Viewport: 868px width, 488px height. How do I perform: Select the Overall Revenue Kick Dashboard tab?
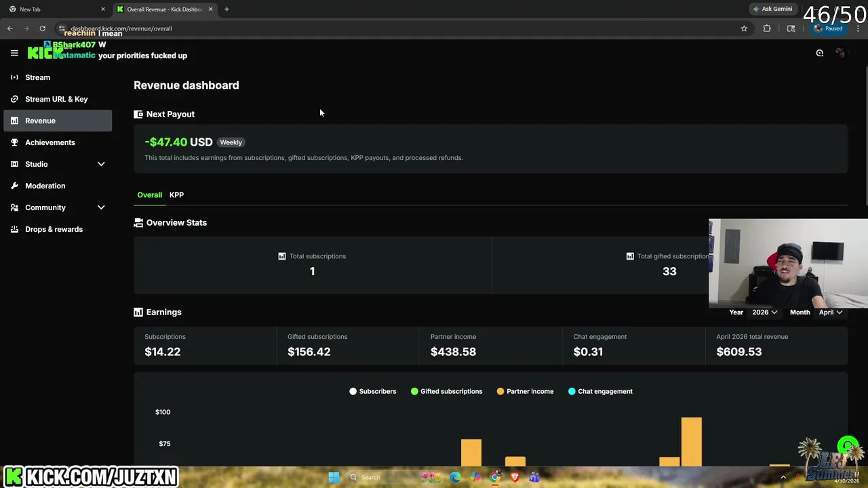(163, 9)
